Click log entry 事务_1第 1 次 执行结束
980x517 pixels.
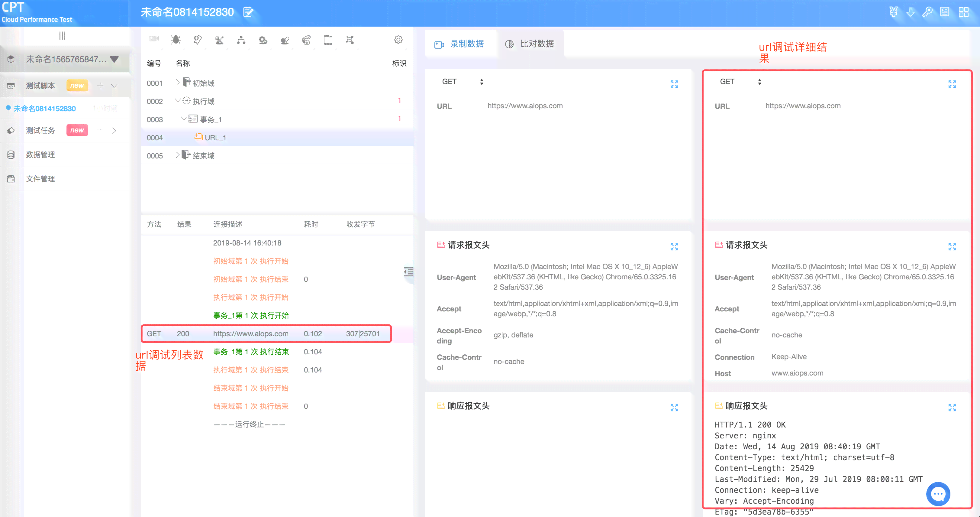pyautogui.click(x=251, y=351)
